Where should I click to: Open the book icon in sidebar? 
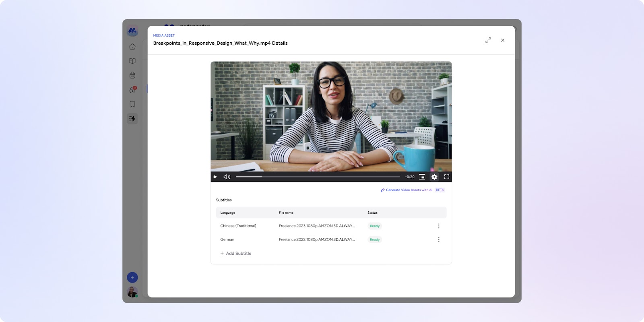pos(132,61)
